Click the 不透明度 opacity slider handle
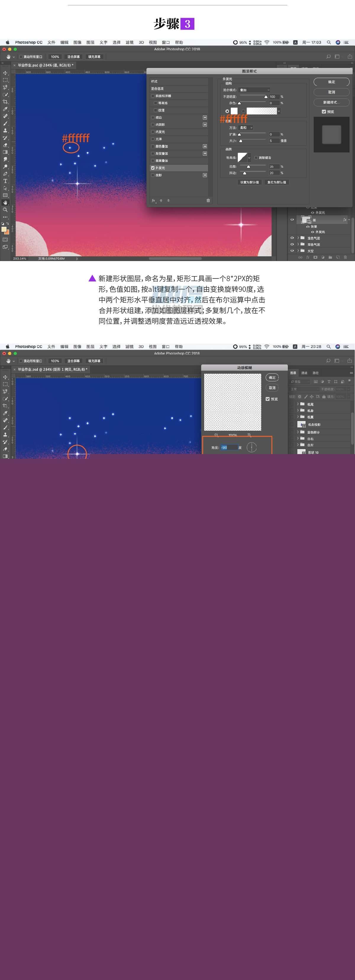 click(266, 97)
